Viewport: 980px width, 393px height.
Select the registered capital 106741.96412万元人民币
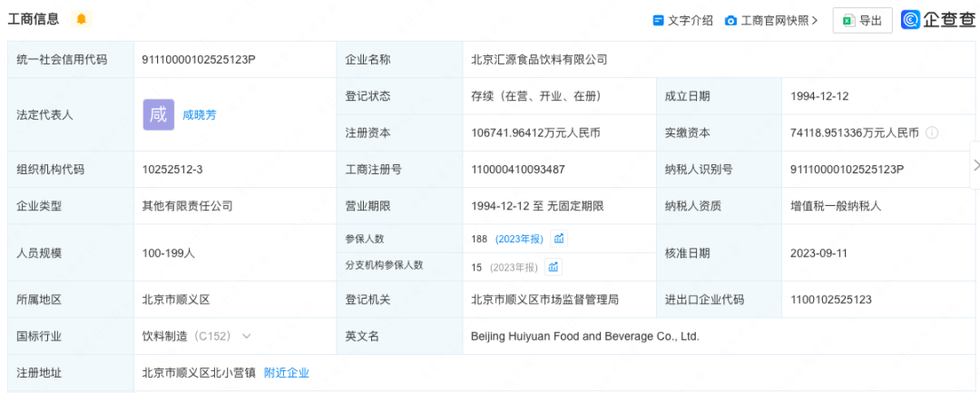point(535,133)
